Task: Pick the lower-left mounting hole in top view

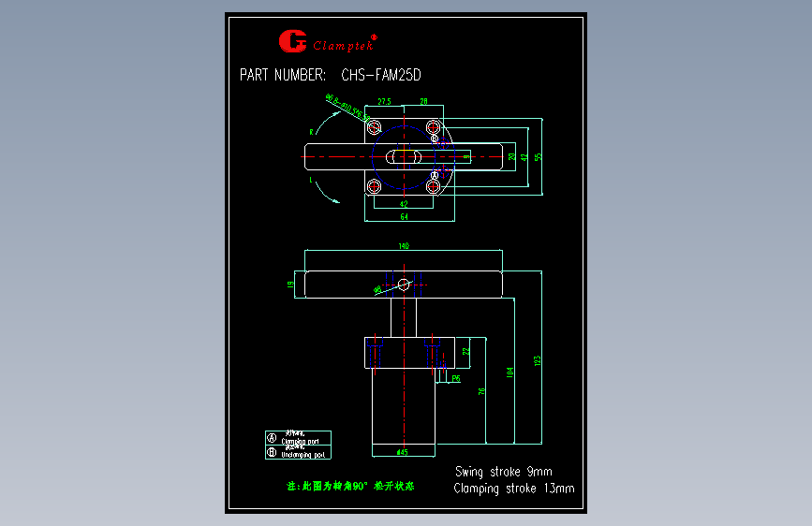Action: (374, 186)
